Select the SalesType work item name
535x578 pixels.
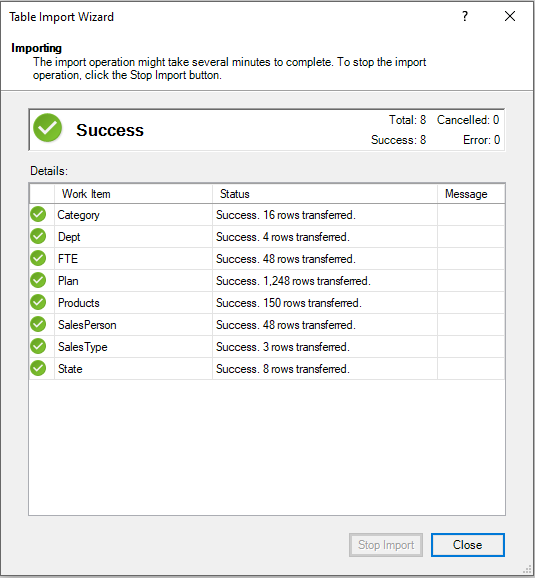click(83, 347)
